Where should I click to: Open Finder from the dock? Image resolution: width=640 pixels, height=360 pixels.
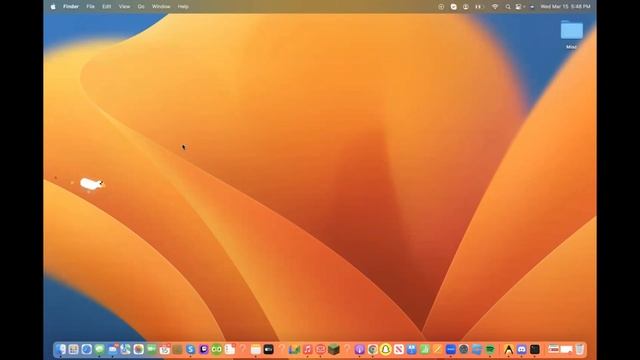coord(60,349)
